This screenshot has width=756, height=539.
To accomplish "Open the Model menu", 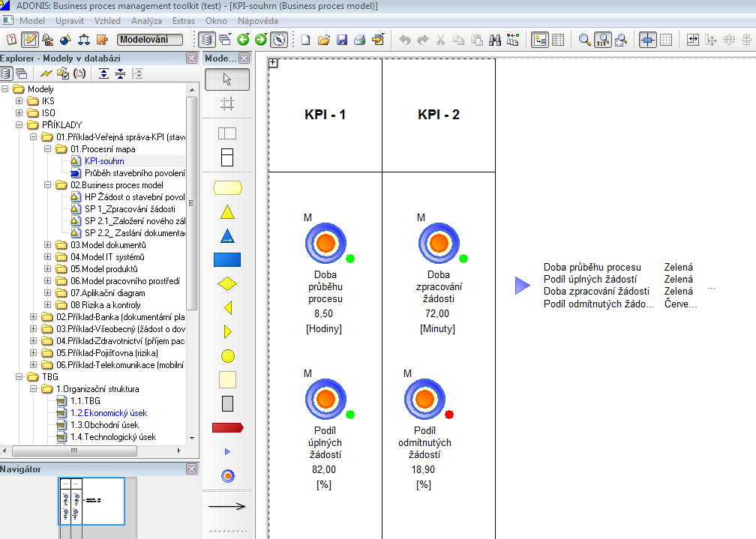I will [x=31, y=21].
